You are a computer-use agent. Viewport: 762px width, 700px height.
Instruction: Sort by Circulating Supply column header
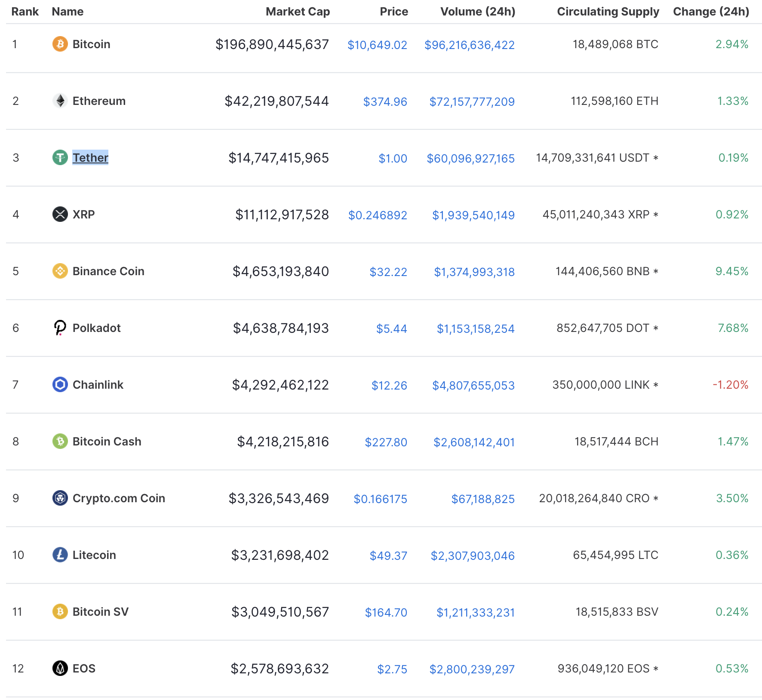tap(608, 12)
